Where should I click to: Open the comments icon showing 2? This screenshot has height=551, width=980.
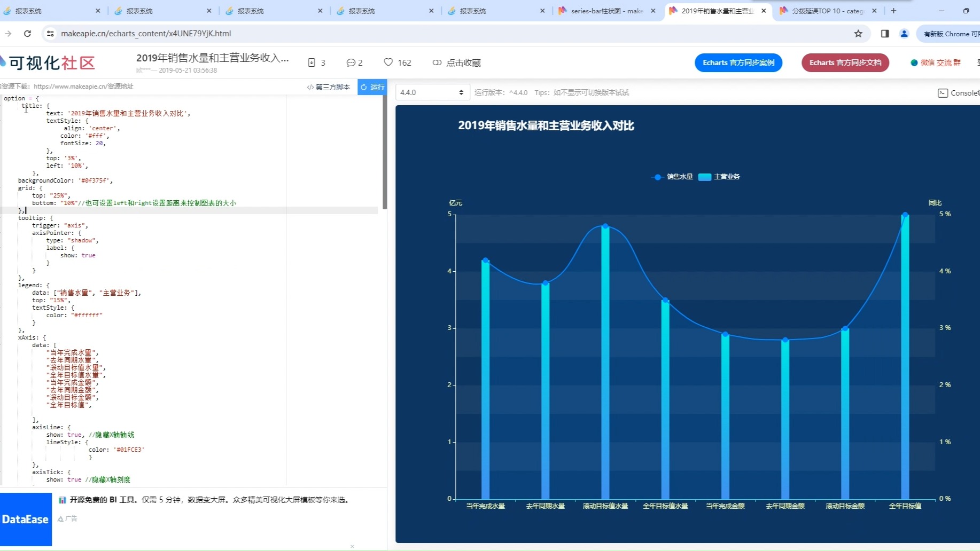click(x=351, y=62)
